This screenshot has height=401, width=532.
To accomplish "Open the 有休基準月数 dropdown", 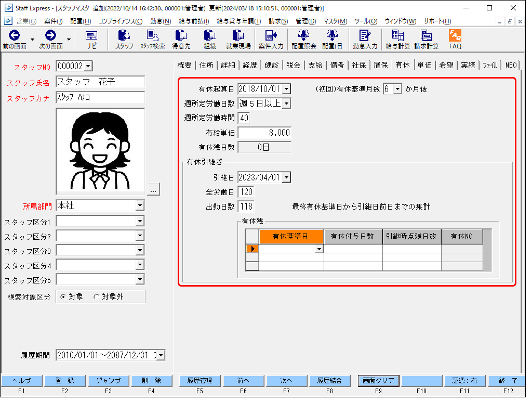I will [397, 89].
